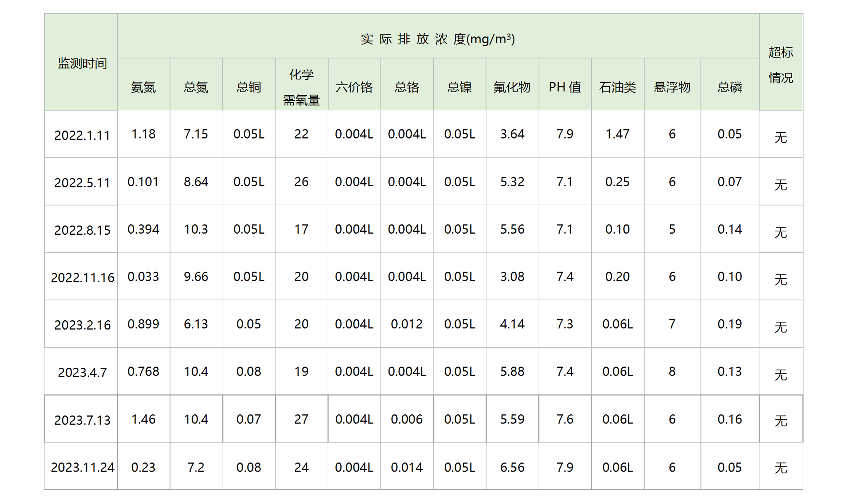Click the date cell 2023.11.24
The image size is (852, 504).
point(82,467)
